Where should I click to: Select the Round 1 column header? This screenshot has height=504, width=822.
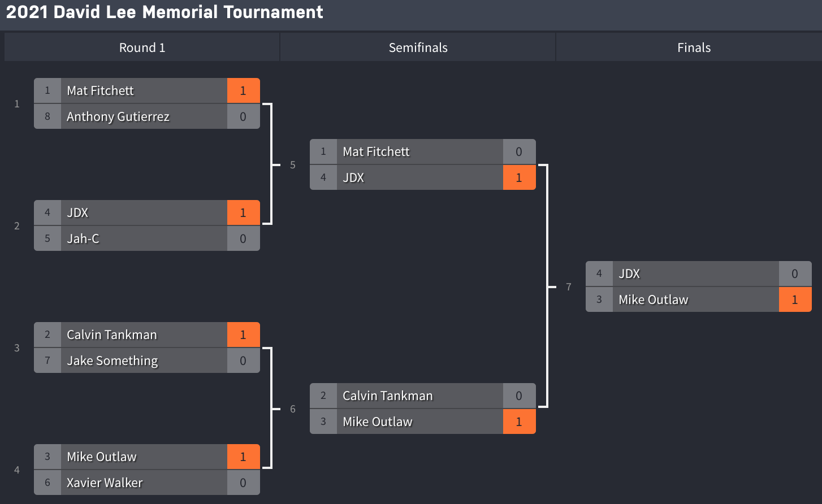(x=142, y=47)
